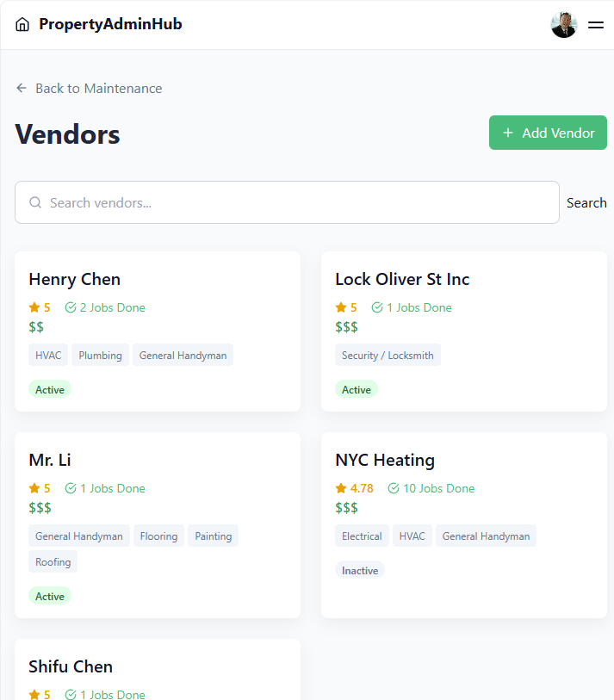Click the star rating icon on Henry Chen's card
This screenshot has height=700, width=614.
[32, 307]
